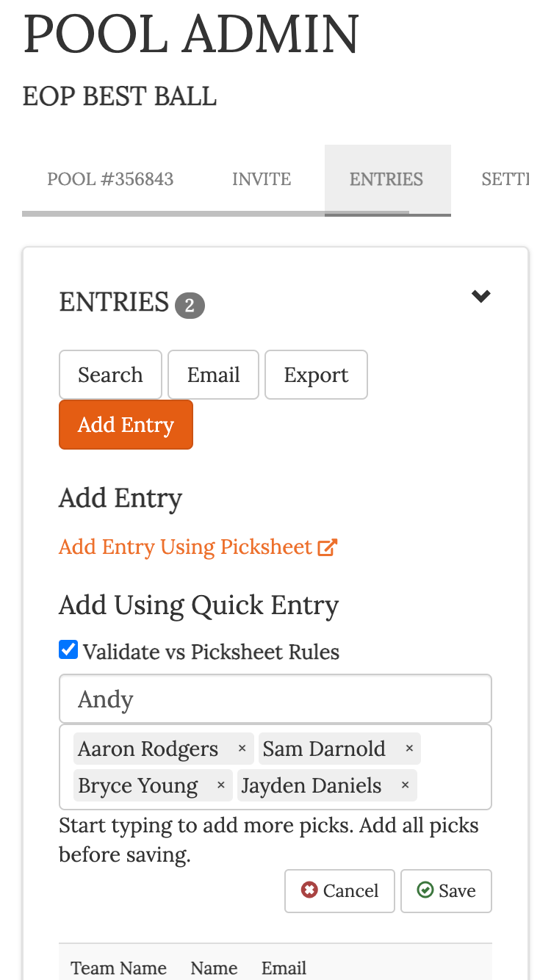This screenshot has width=551, height=980.
Task: Switch to the INVITE tab
Action: click(262, 179)
